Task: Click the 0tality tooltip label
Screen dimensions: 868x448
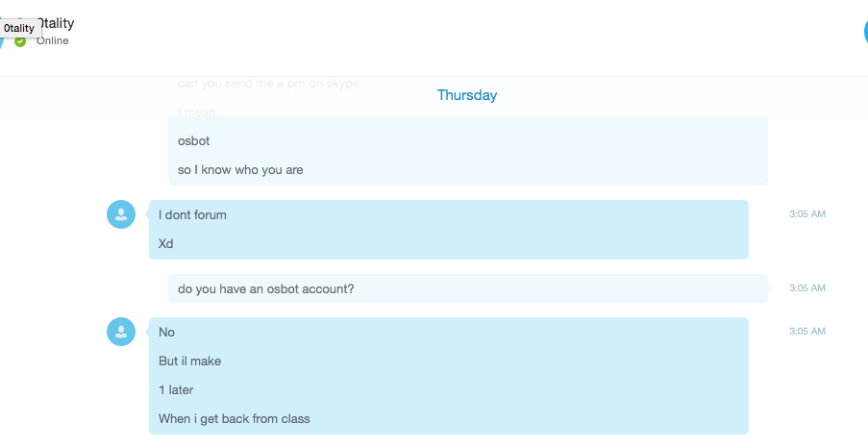Action: pyautogui.click(x=20, y=28)
